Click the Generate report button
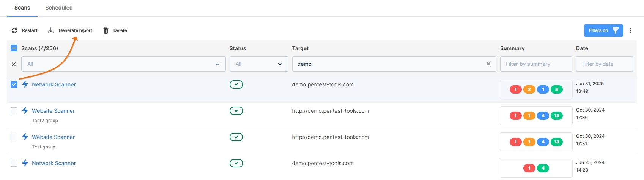 click(70, 30)
